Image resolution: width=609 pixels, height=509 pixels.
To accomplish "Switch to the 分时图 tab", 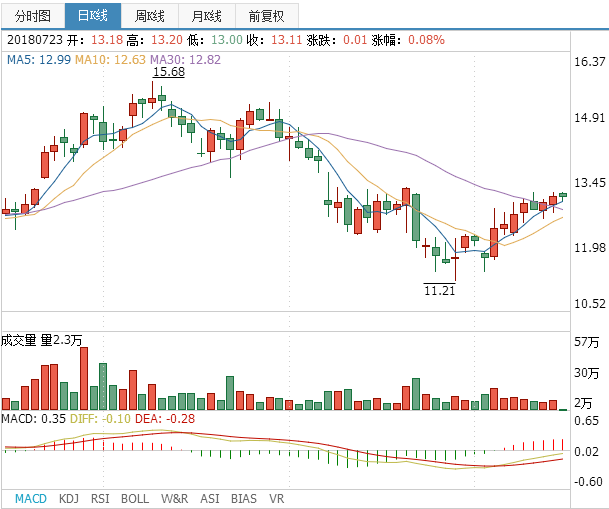I will click(33, 16).
